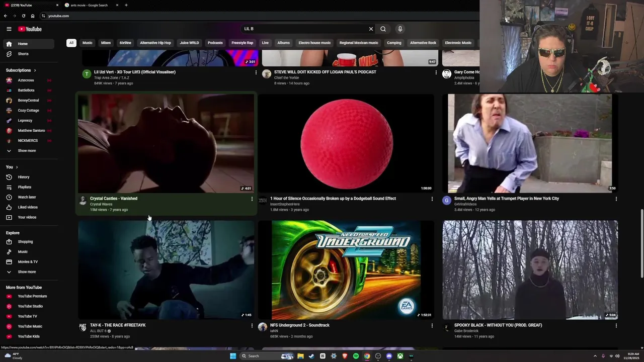
Task: Open YouTube Studio link
Action: coord(29,306)
